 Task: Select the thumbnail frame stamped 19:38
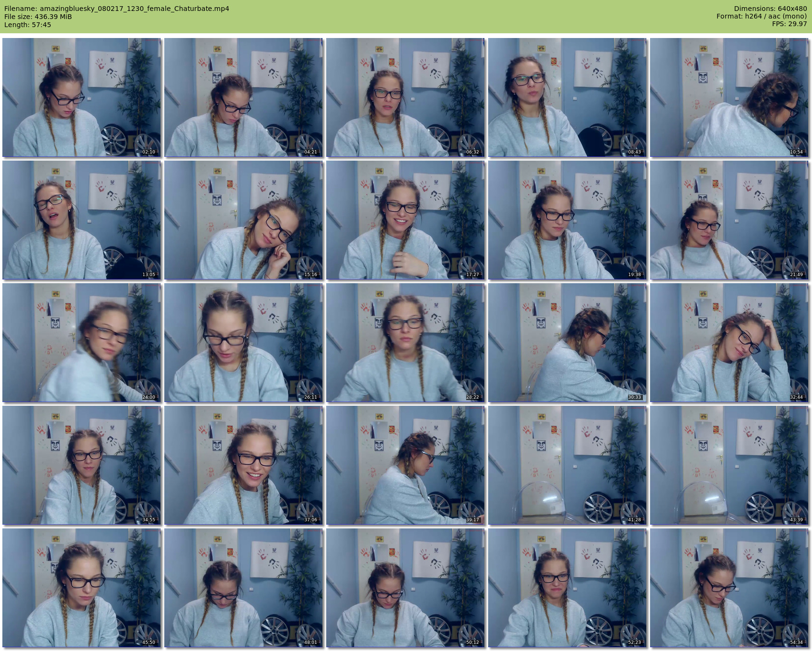coord(567,220)
